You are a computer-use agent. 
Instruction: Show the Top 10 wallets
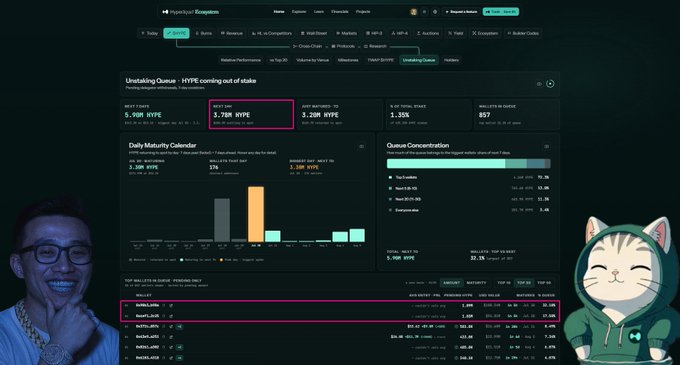tap(503, 283)
